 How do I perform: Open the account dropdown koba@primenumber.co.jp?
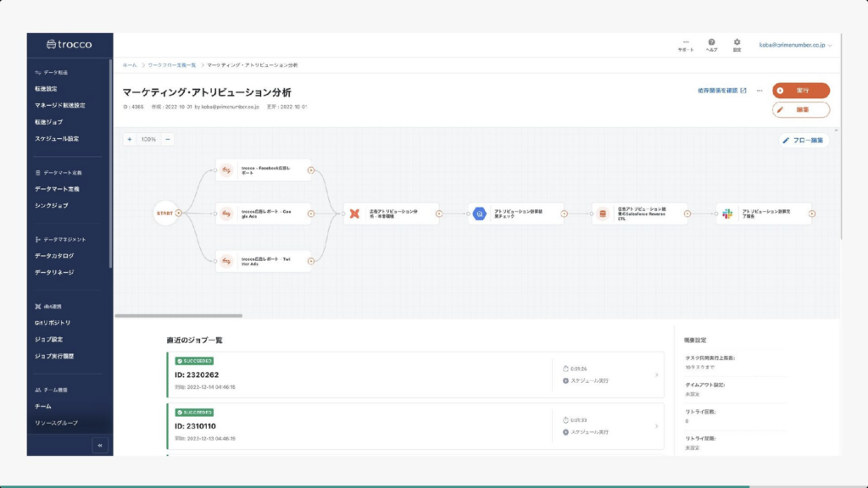[795, 45]
